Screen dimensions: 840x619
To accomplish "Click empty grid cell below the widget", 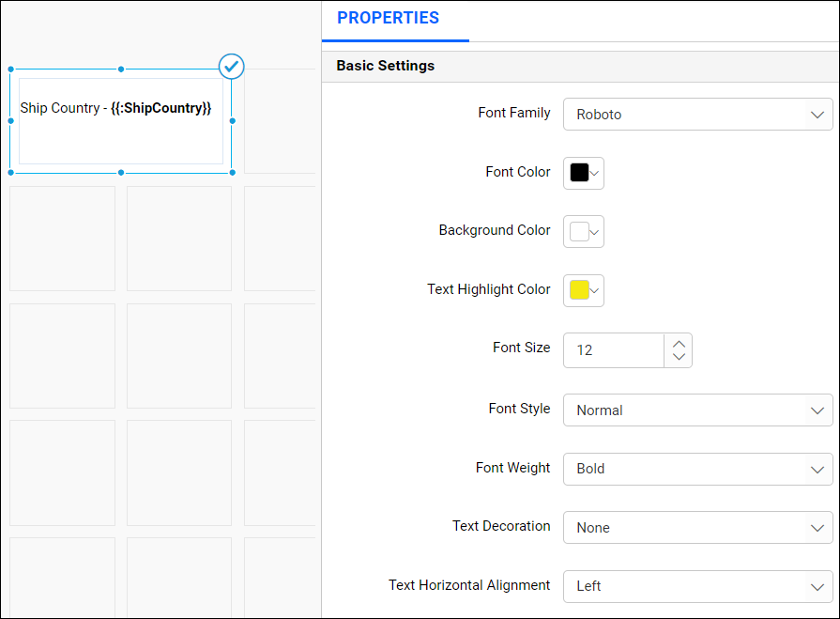I will click(x=62, y=239).
